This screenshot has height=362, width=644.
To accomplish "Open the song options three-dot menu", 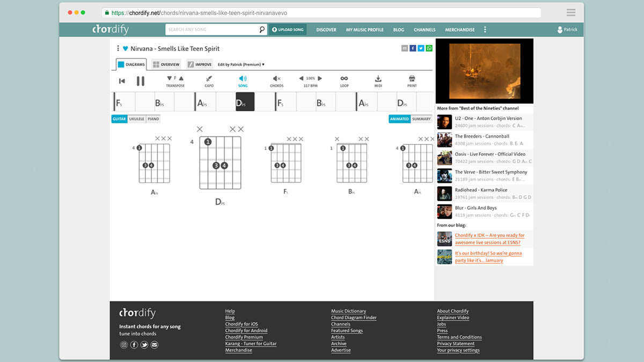I will click(x=118, y=48).
